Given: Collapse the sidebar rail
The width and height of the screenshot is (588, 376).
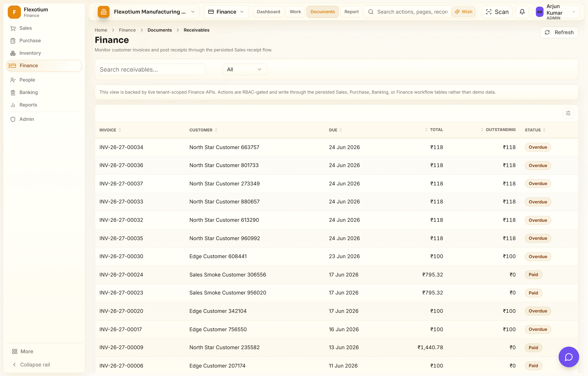Looking at the screenshot, I should 31,364.
